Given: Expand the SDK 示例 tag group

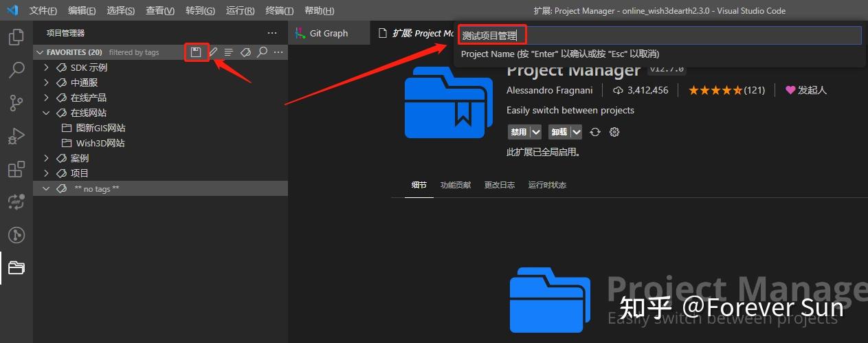Looking at the screenshot, I should 46,67.
